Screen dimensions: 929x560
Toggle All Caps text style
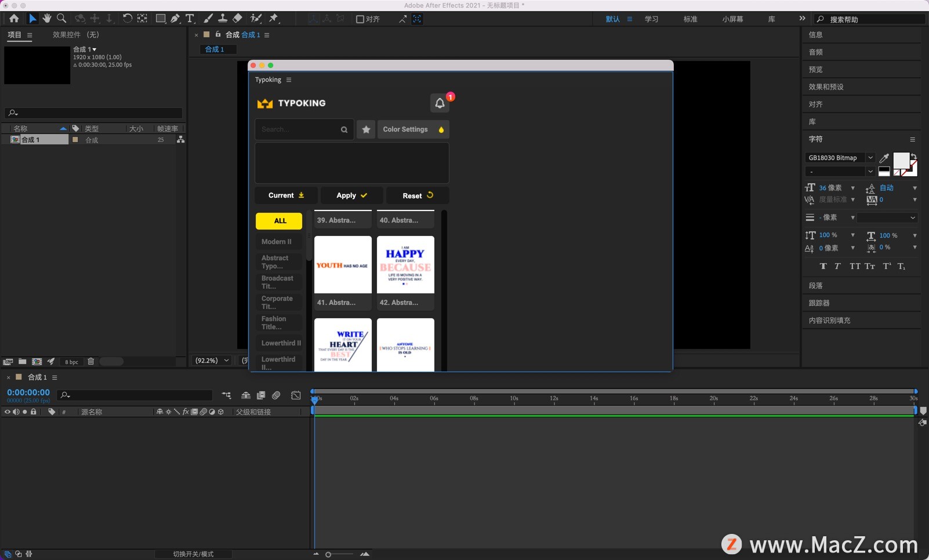855,266
